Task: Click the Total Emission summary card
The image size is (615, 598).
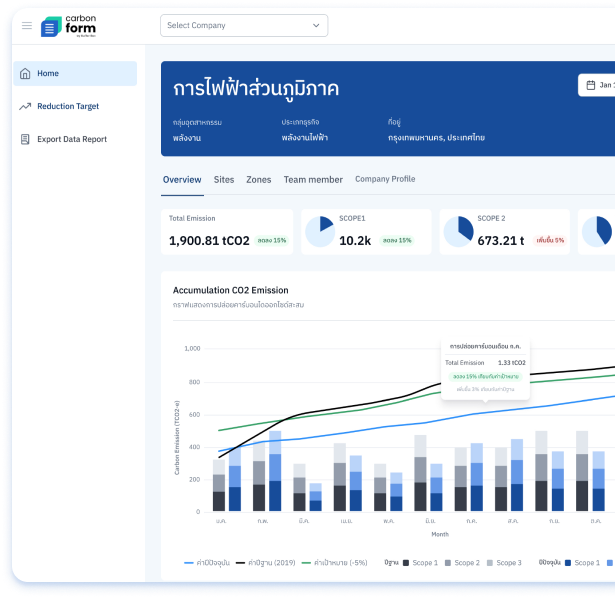Action: (x=226, y=232)
